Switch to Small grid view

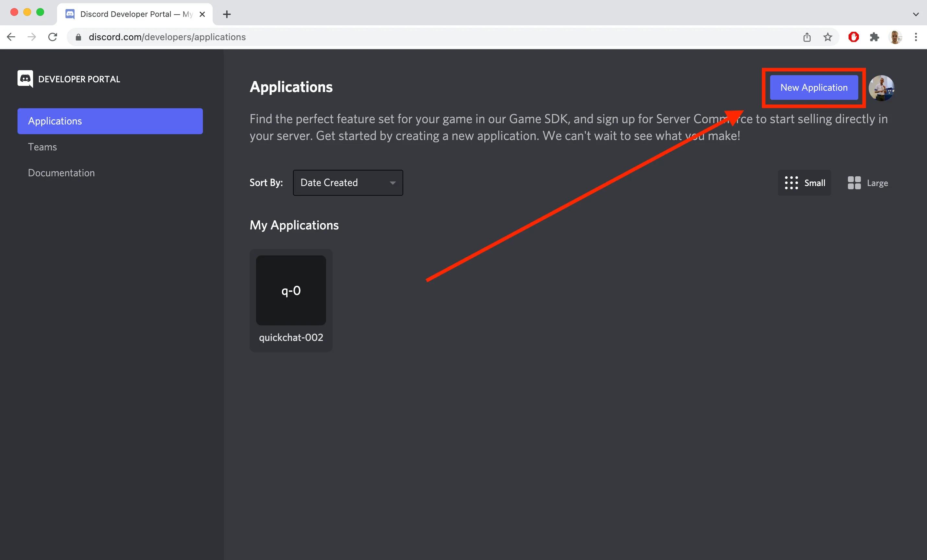(804, 183)
